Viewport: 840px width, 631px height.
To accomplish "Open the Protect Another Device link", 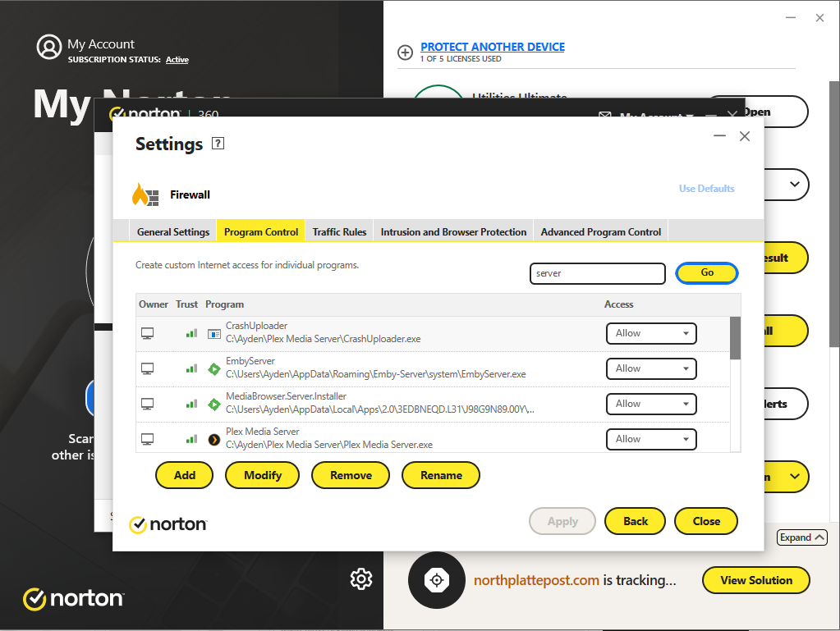I will 493,47.
